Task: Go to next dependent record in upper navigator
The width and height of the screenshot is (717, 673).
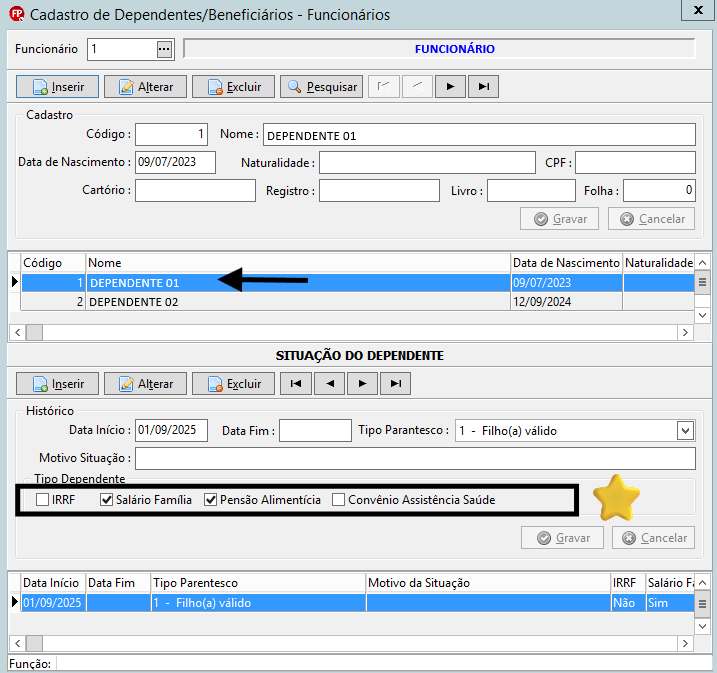Action: tap(450, 86)
